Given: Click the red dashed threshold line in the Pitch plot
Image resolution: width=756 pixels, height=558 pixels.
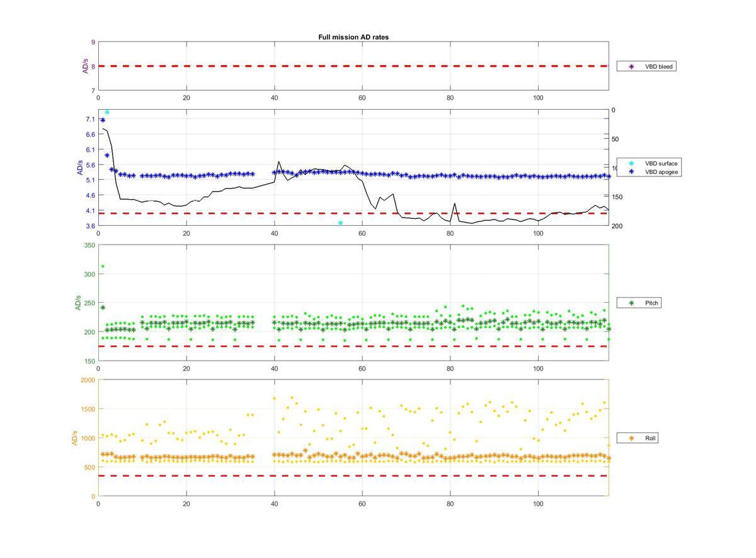Looking at the screenshot, I should [x=353, y=346].
